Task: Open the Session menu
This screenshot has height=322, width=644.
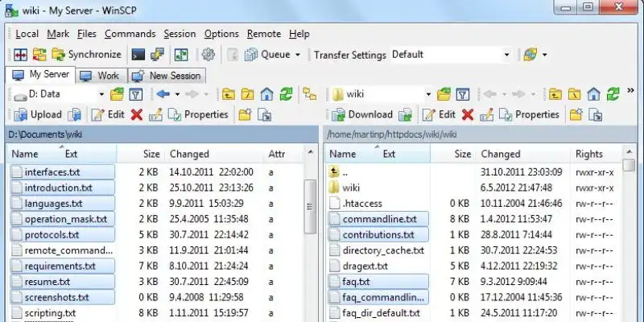Action: (180, 34)
